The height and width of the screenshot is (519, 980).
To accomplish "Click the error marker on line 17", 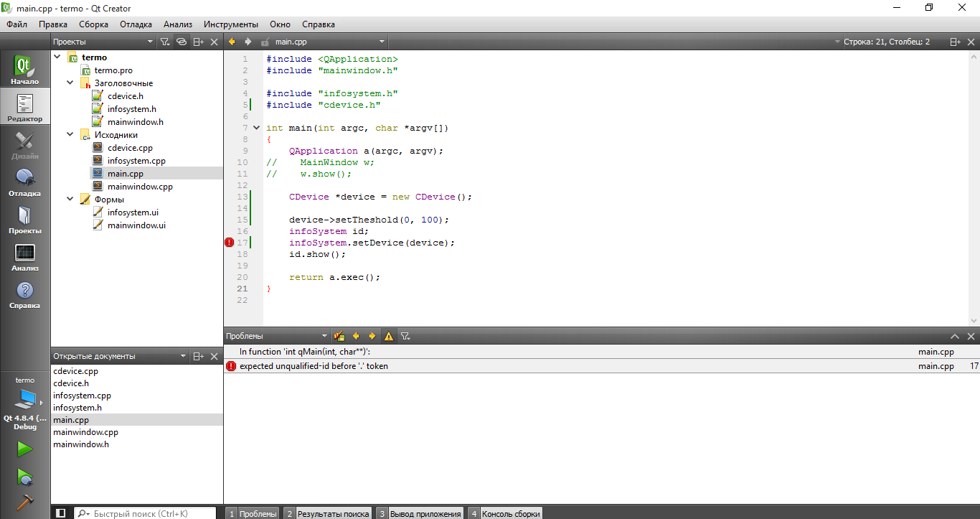I will pyautogui.click(x=230, y=243).
